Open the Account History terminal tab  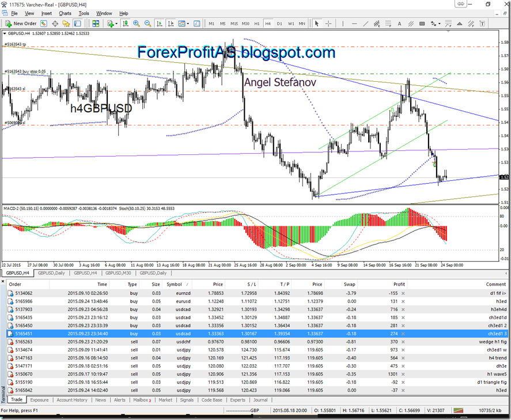[72, 400]
